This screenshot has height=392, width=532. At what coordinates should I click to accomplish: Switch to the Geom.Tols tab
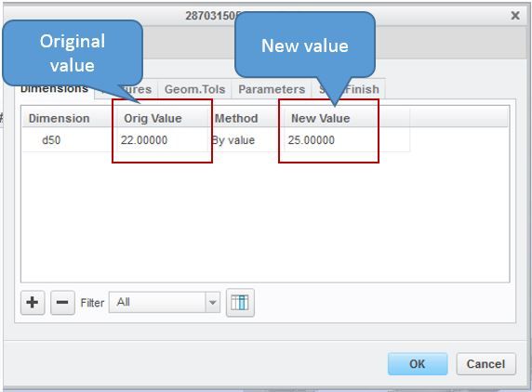pyautogui.click(x=194, y=89)
